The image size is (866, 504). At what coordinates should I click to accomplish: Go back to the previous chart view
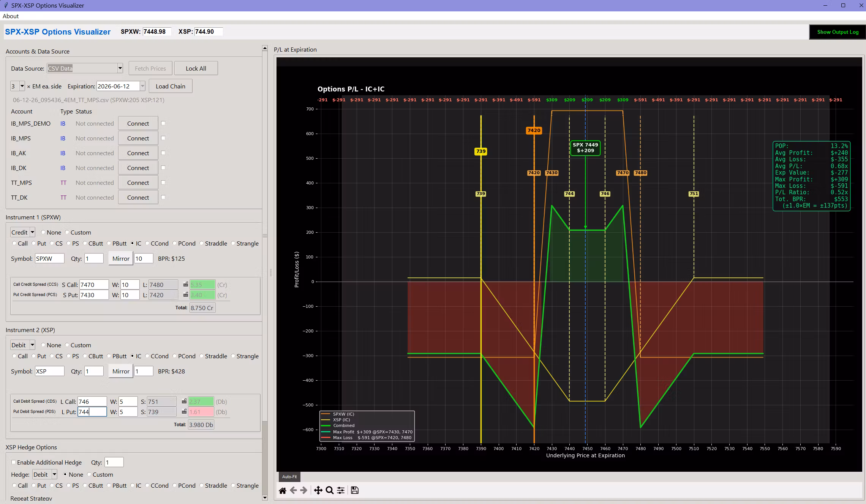pyautogui.click(x=293, y=491)
